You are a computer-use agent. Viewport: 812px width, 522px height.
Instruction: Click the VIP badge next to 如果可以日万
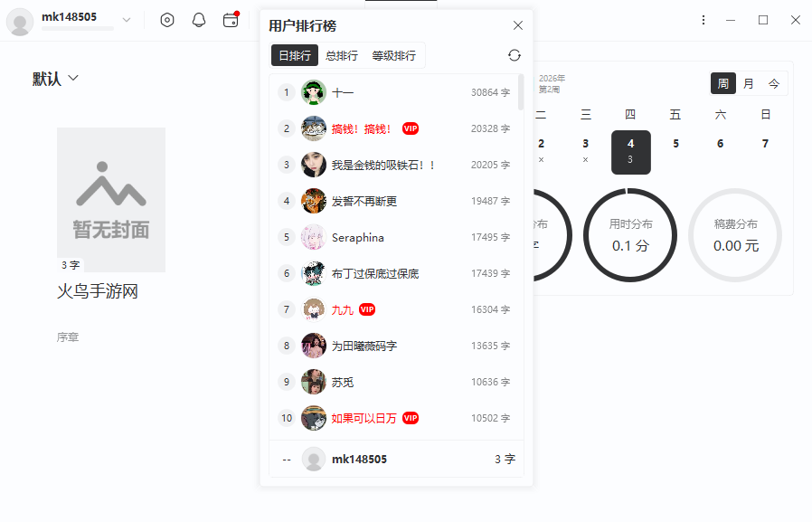tap(411, 419)
